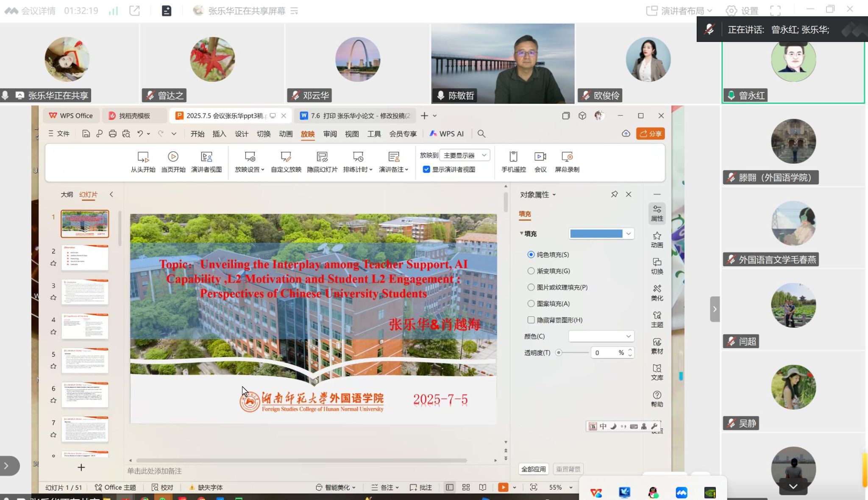Open 手机遥控 phone remote icon

(x=513, y=157)
